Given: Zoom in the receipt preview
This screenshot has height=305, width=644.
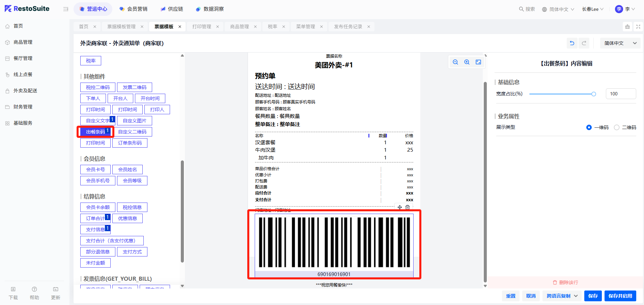Looking at the screenshot, I should 467,62.
